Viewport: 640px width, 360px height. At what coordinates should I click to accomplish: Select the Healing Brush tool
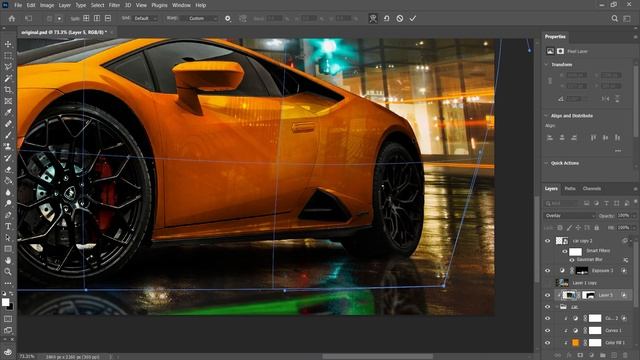pos(8,124)
